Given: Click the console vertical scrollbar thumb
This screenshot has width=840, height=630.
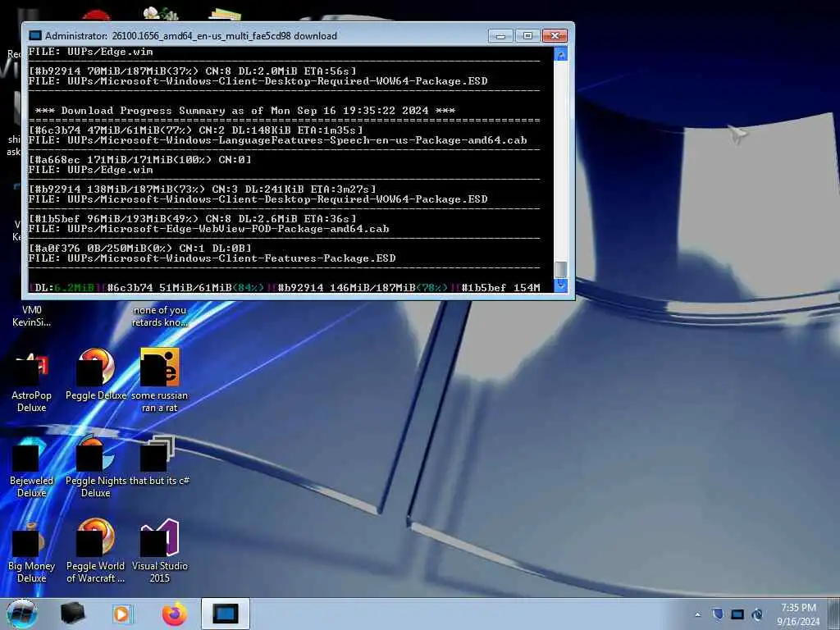Looking at the screenshot, I should pyautogui.click(x=561, y=269).
